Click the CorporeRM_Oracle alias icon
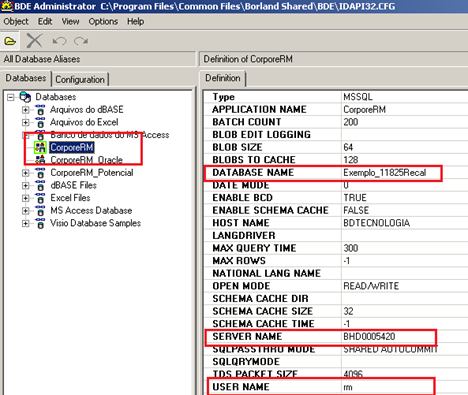468x395 pixels. pyautogui.click(x=40, y=160)
